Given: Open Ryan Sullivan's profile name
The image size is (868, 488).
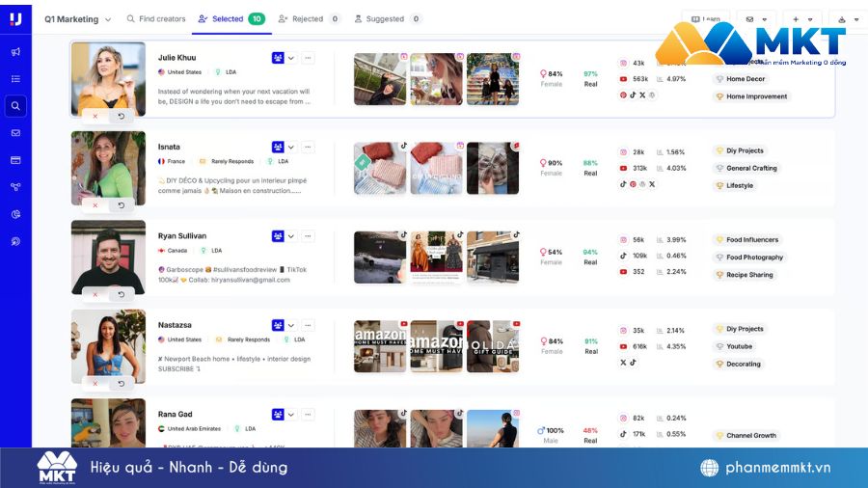Looking at the screenshot, I should pyautogui.click(x=181, y=235).
